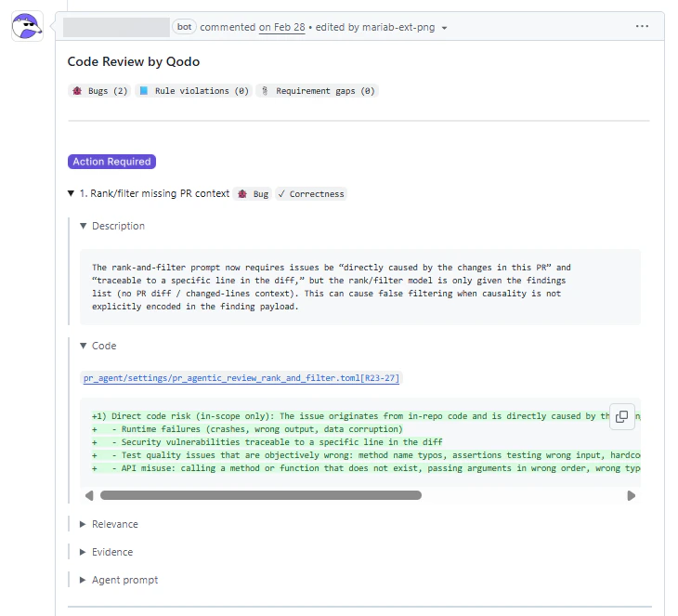Open the Qodo bot avatar
This screenshot has height=616, width=678.
pyautogui.click(x=27, y=26)
